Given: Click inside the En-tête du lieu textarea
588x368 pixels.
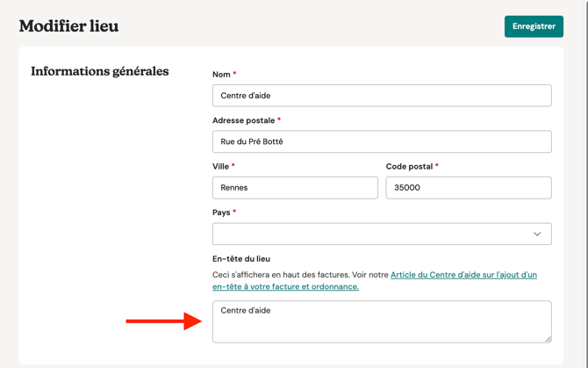Looking at the screenshot, I should click(x=382, y=321).
